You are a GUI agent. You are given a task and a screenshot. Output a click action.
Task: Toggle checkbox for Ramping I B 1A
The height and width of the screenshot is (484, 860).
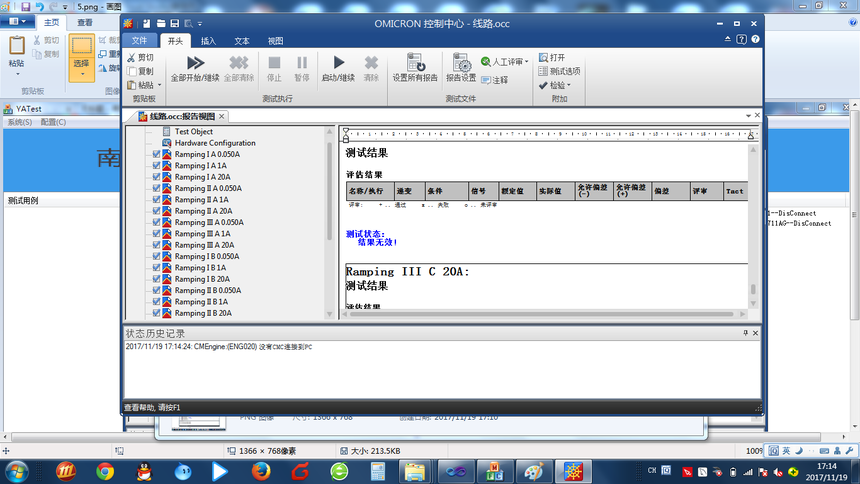click(156, 268)
